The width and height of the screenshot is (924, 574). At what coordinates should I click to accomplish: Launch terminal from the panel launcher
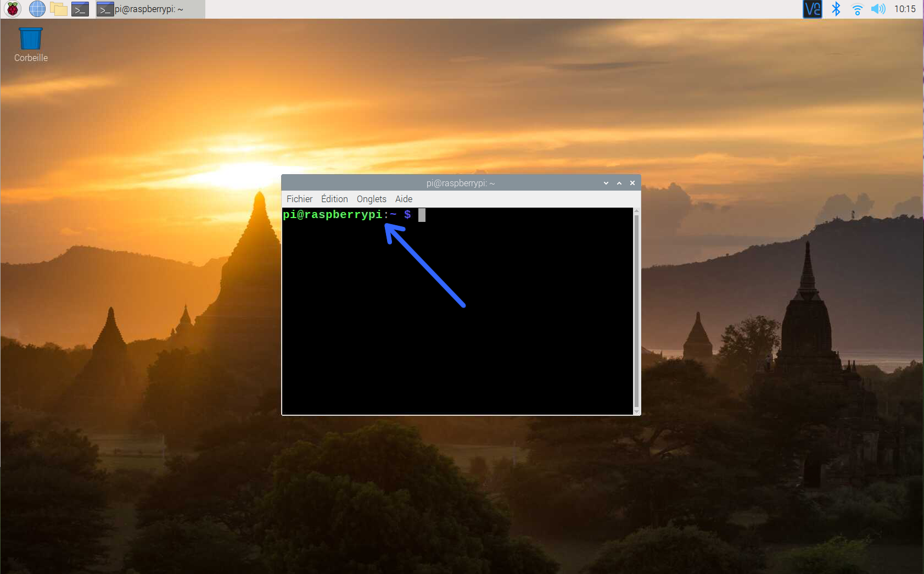(80, 9)
